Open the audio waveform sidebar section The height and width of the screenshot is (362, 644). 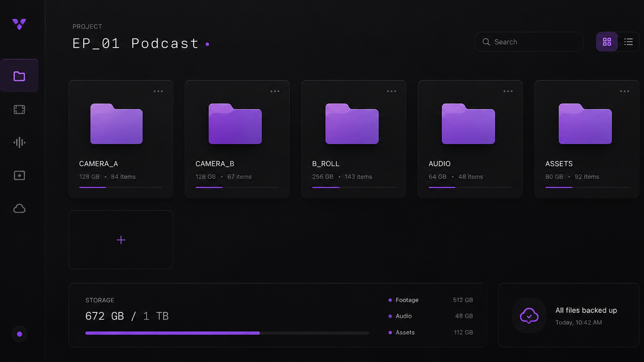click(x=19, y=142)
